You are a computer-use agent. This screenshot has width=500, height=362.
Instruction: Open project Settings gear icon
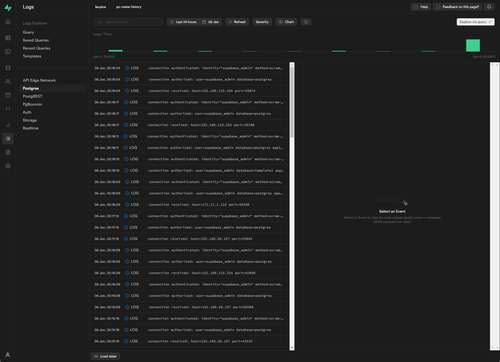(8, 166)
